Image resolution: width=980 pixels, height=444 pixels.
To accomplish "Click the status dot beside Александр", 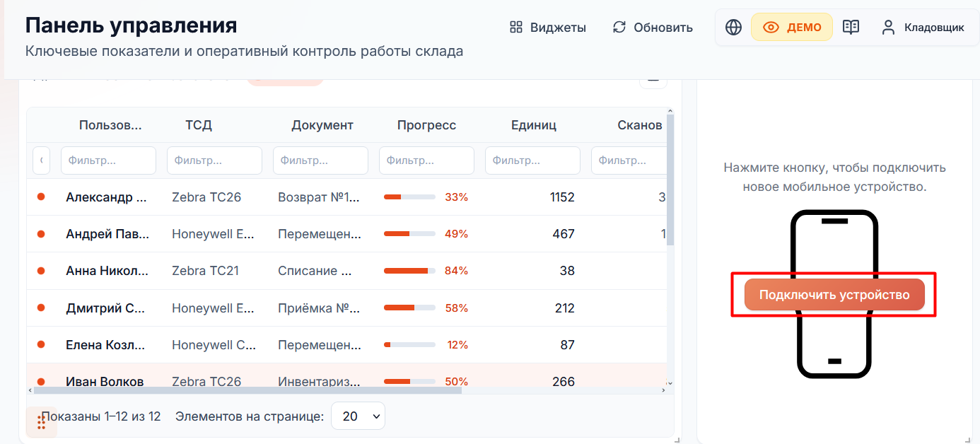I will coord(41,197).
